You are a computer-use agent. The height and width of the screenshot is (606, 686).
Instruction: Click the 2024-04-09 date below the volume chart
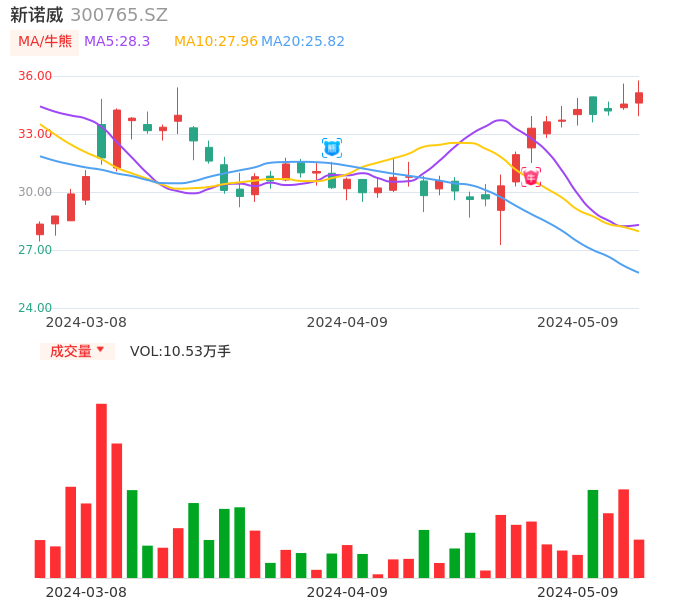point(346,592)
